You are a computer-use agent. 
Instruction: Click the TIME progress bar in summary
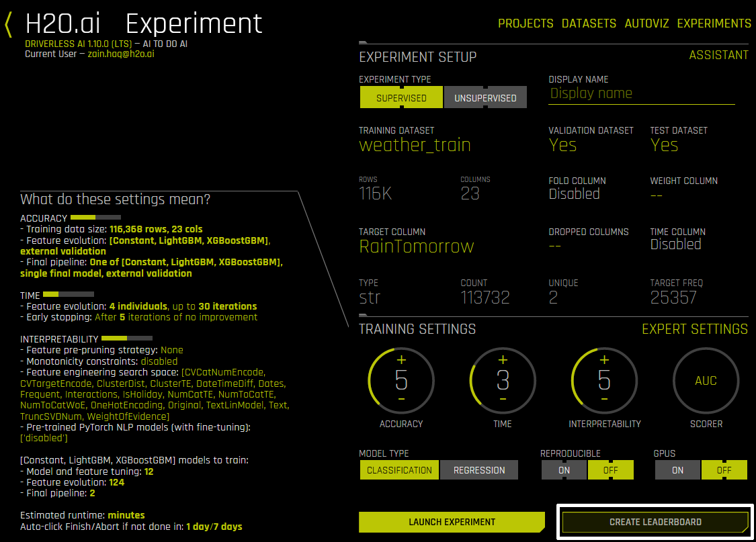point(69,294)
